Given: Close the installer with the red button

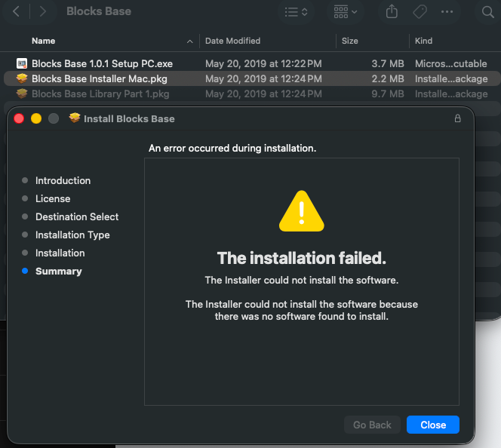Looking at the screenshot, I should click(19, 118).
